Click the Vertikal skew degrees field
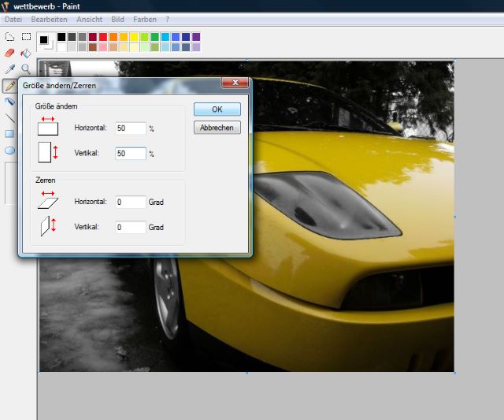504x420 pixels. pyautogui.click(x=131, y=227)
